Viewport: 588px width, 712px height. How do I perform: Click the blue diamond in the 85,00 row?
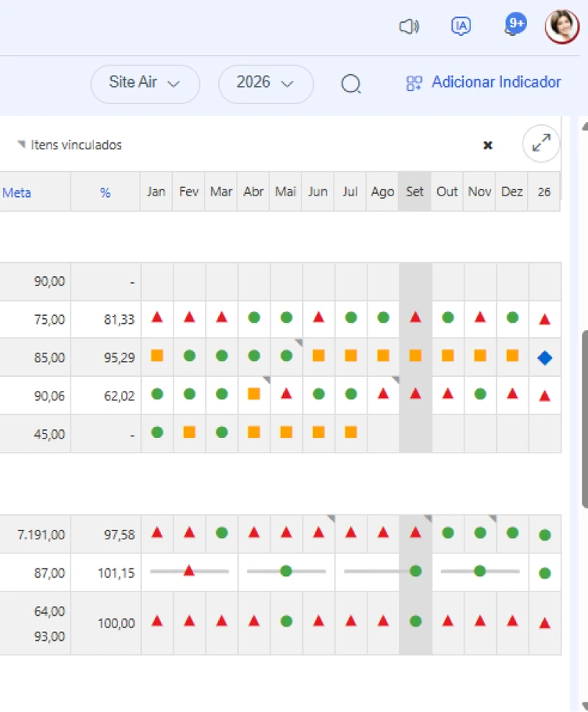545,358
